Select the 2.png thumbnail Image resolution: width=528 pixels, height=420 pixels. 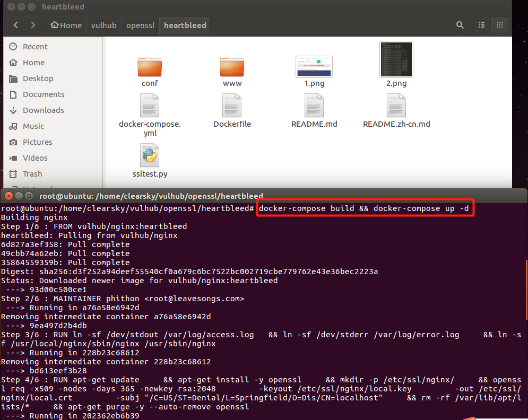click(396, 59)
